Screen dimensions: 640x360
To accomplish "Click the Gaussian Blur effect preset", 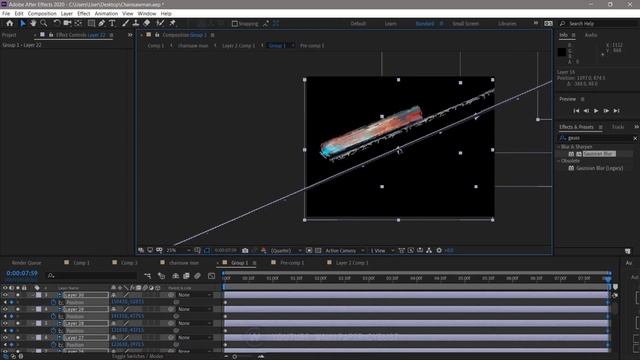I will (599, 154).
